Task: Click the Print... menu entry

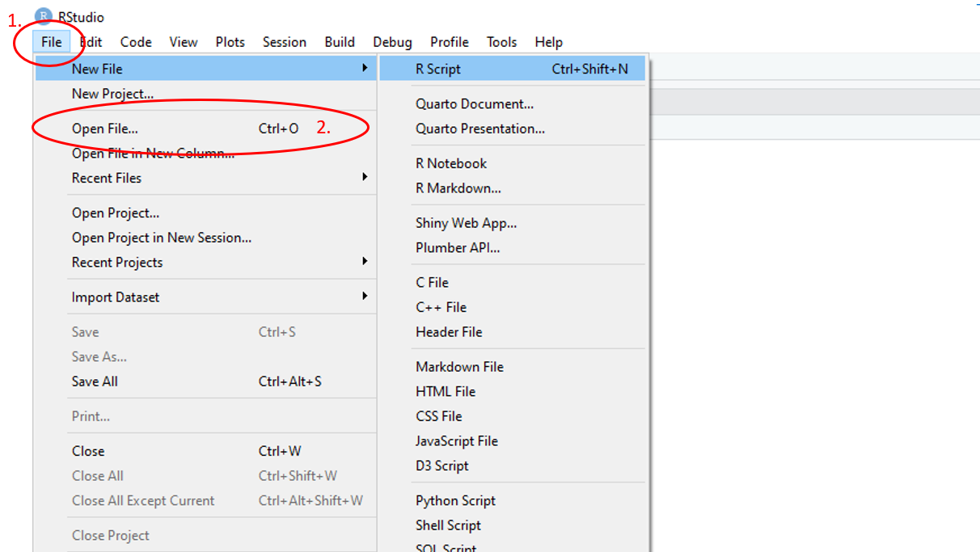Action: click(x=205, y=416)
